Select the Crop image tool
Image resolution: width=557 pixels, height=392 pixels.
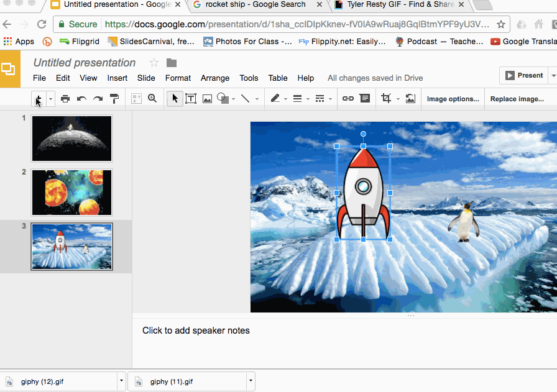point(386,99)
